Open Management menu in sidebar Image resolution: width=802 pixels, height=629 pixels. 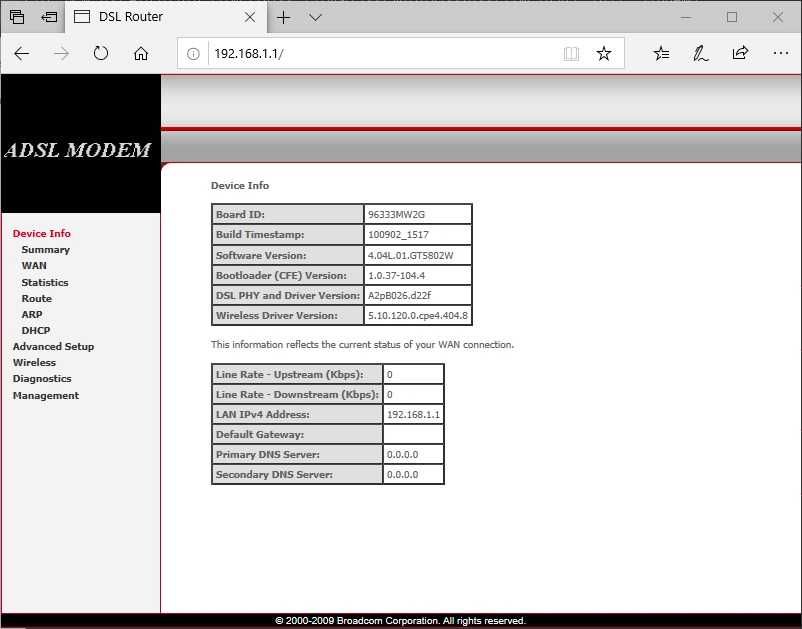46,395
